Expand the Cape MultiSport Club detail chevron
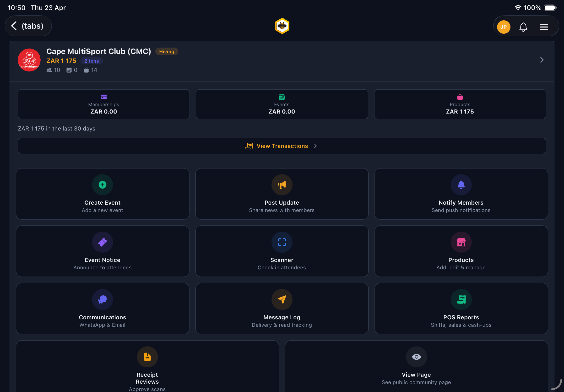 point(542,60)
